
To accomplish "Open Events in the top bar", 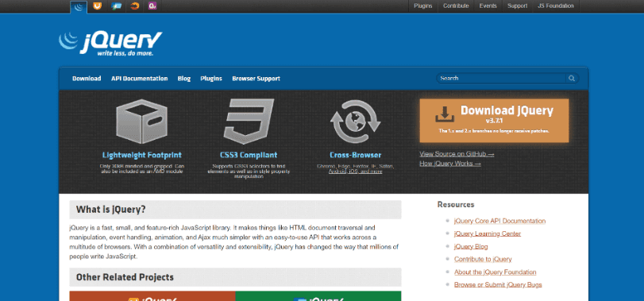I will 488,6.
